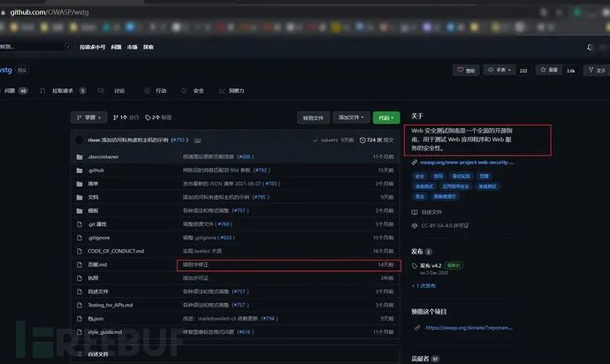Expand the commit message ellipsis
Image resolution: width=610 pixels, height=364 pixels.
[198, 140]
